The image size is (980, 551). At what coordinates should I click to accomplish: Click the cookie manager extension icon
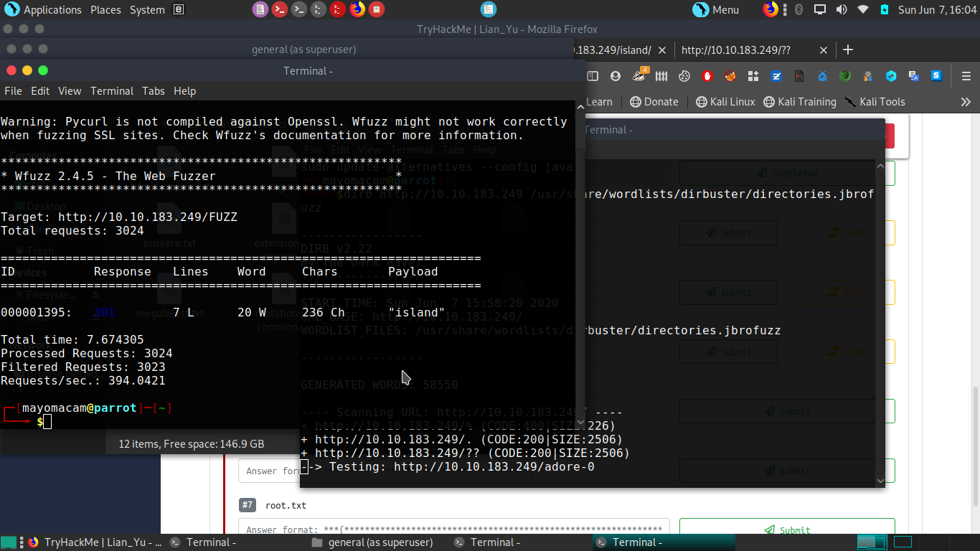coord(684,76)
